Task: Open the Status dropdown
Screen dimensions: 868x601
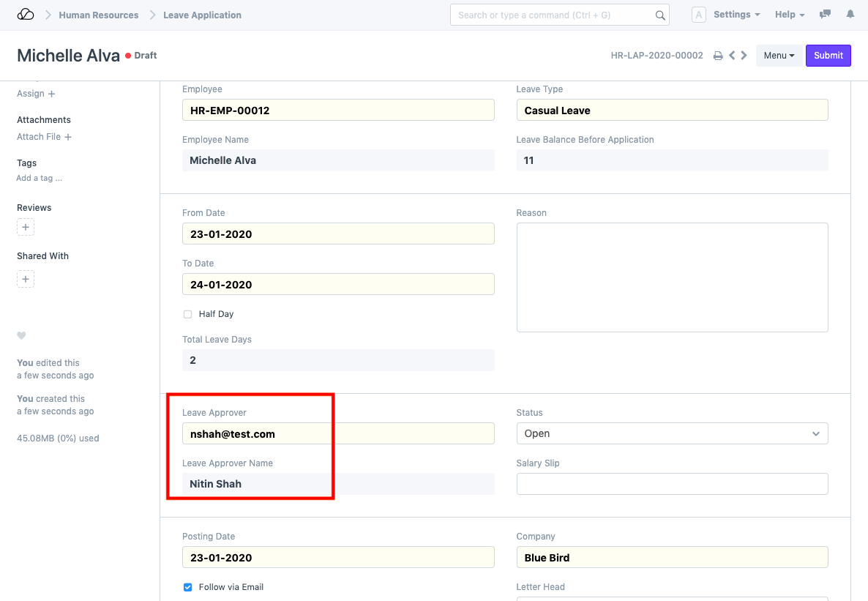Action: tap(672, 433)
